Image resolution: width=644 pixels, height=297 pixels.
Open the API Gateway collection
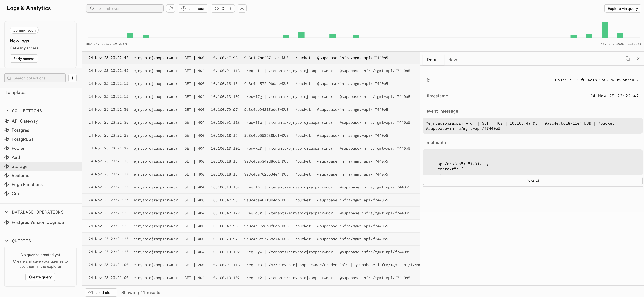pos(25,121)
